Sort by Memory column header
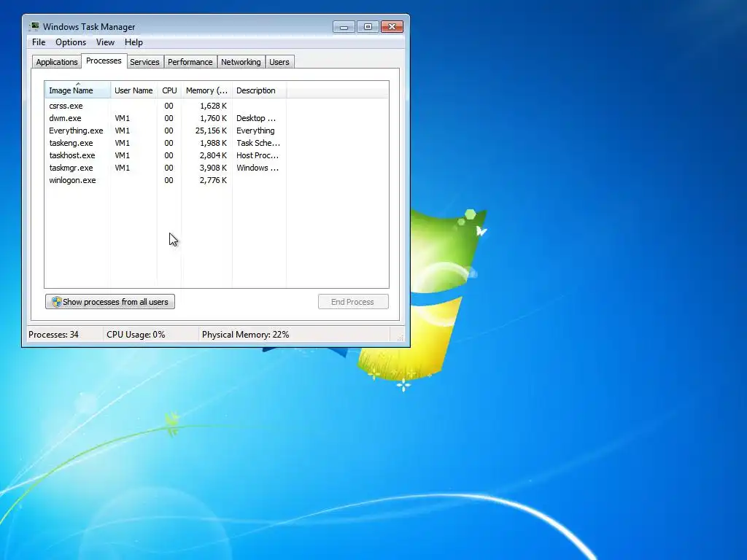747x560 pixels. (206, 90)
